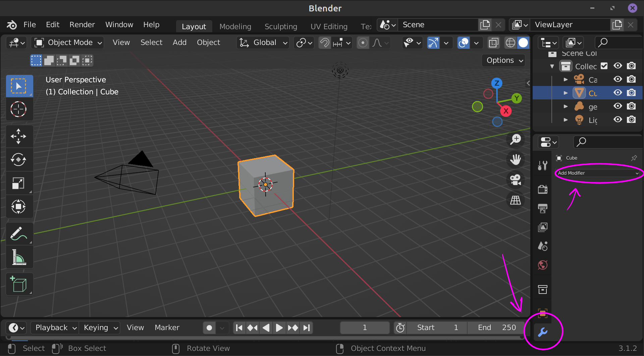
Task: Select solid viewport shading sphere
Action: (523, 43)
